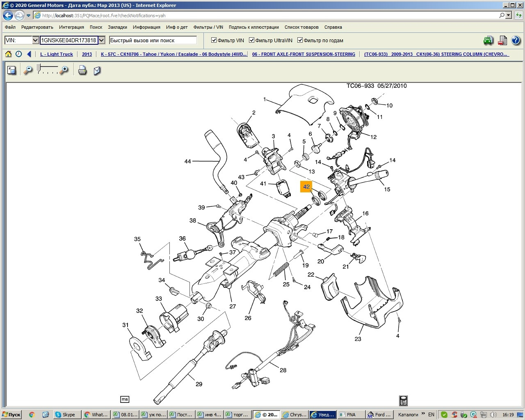Click the VIN number input field

click(69, 40)
